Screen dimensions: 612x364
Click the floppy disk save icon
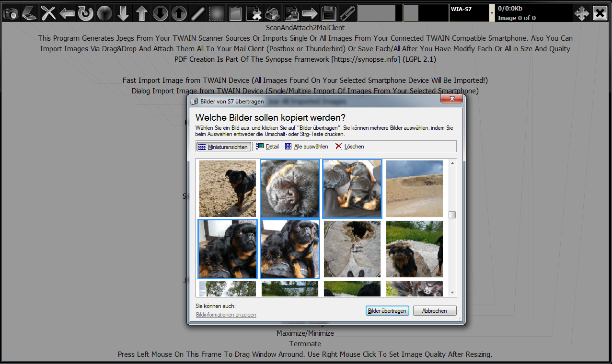click(328, 13)
